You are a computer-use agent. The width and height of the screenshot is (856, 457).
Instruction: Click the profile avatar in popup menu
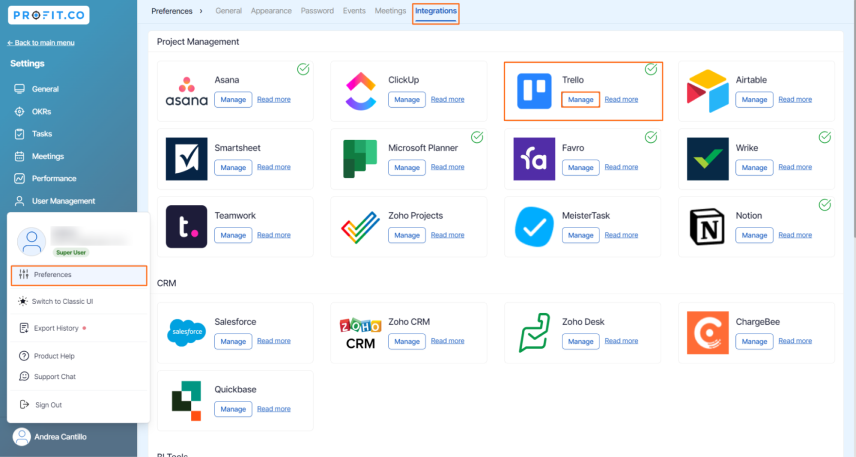point(32,241)
